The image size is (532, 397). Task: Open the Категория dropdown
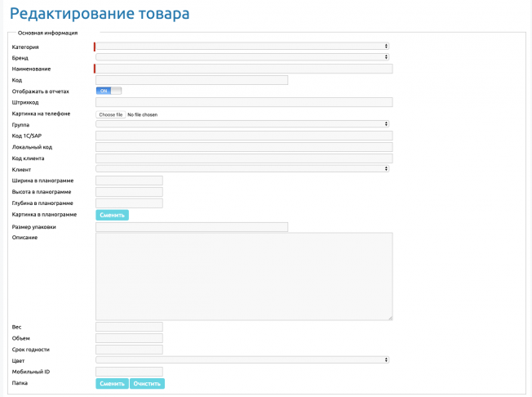pyautogui.click(x=242, y=47)
